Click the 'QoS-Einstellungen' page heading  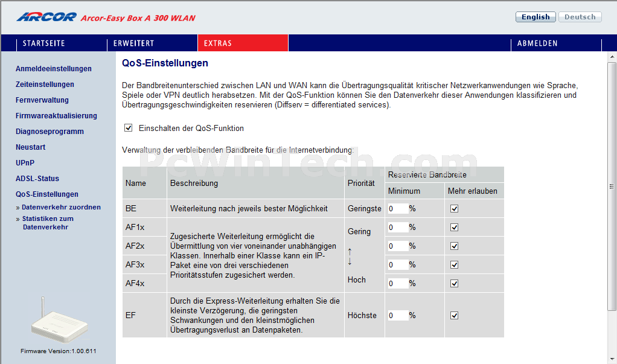click(x=165, y=63)
